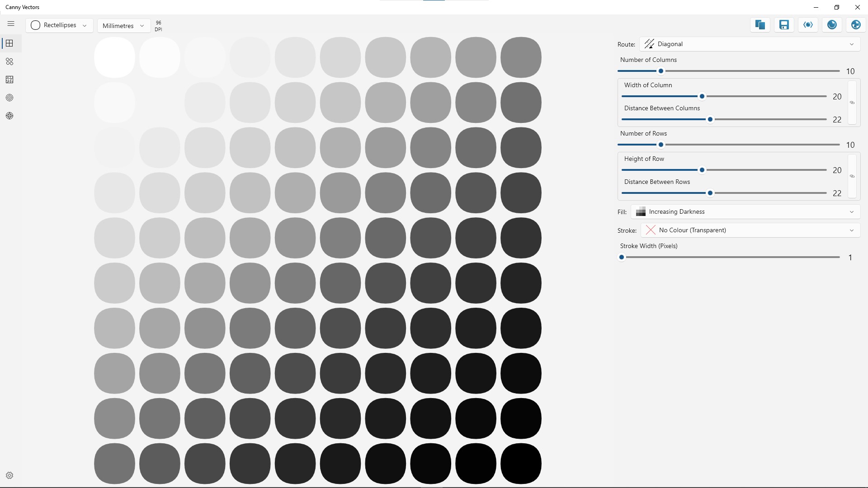Adjust the Number of Columns slider
This screenshot has height=488, width=868.
(x=729, y=71)
